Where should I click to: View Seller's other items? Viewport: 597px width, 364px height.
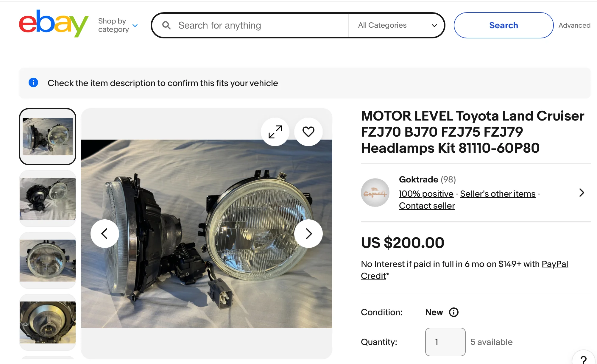[498, 194]
